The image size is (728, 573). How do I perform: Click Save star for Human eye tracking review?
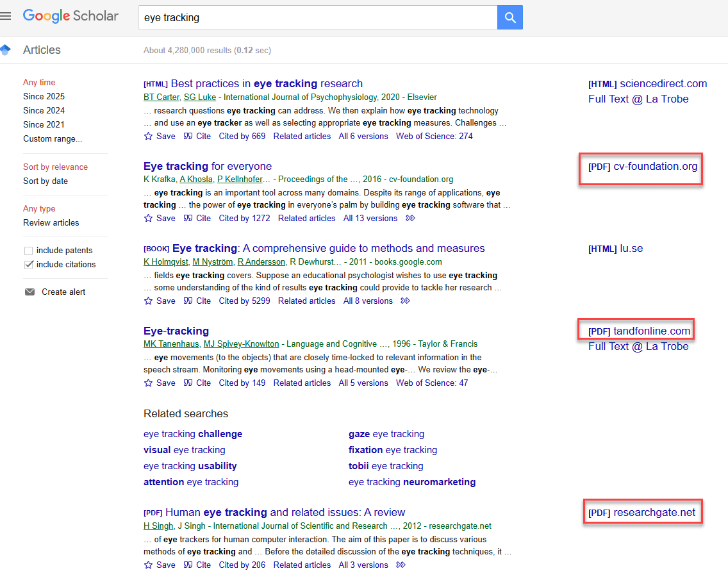[x=148, y=565]
